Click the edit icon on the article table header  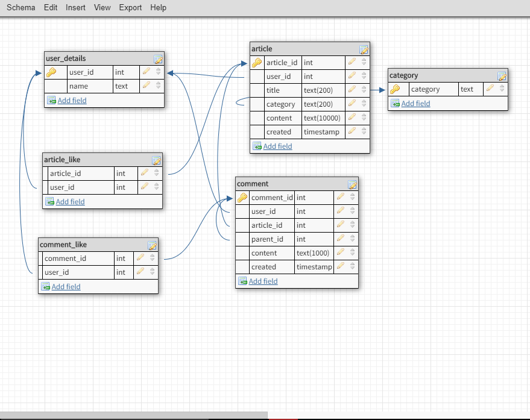click(364, 49)
